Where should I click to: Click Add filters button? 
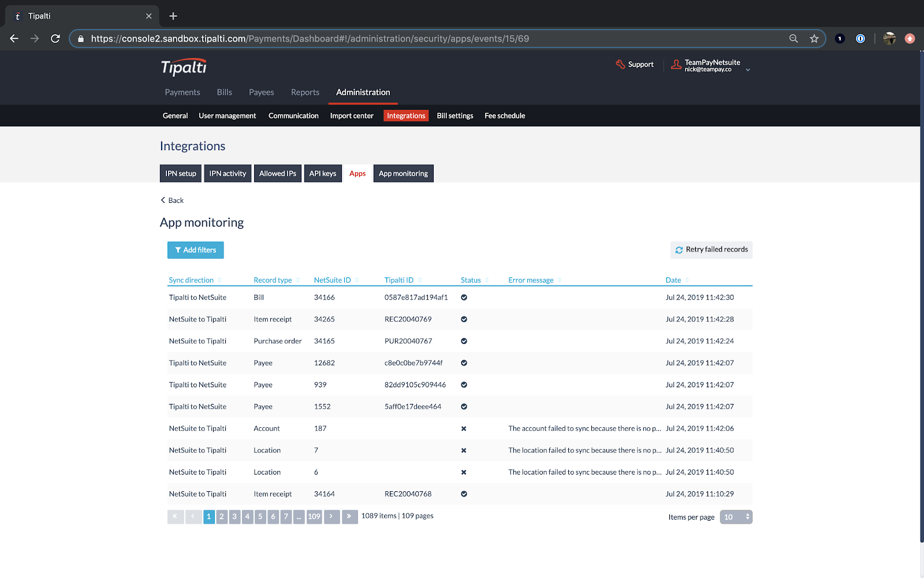[196, 250]
